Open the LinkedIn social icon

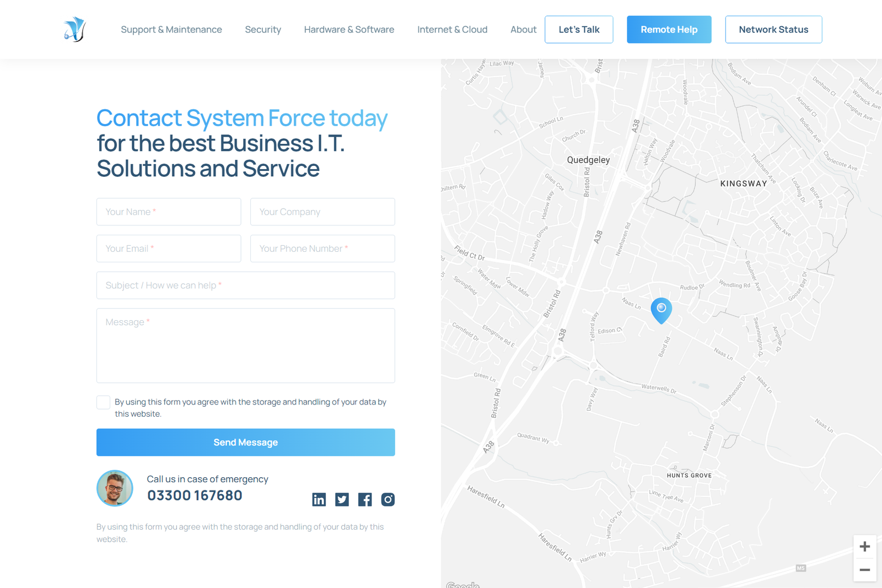pyautogui.click(x=319, y=499)
